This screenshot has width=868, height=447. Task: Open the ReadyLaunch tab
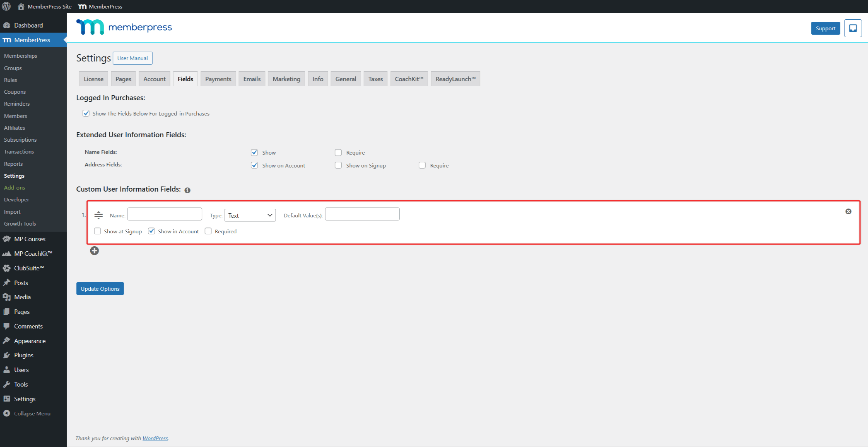(x=455, y=79)
